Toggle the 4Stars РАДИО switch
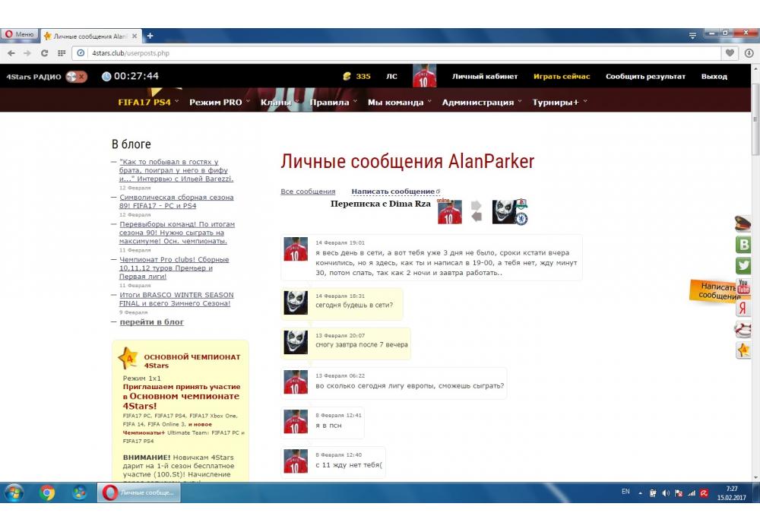 click(x=76, y=76)
